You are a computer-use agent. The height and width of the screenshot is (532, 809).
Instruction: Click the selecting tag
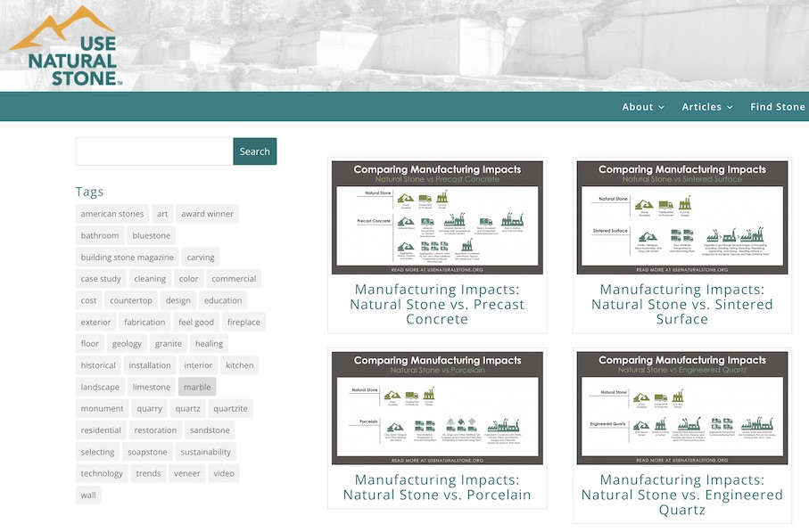(97, 452)
